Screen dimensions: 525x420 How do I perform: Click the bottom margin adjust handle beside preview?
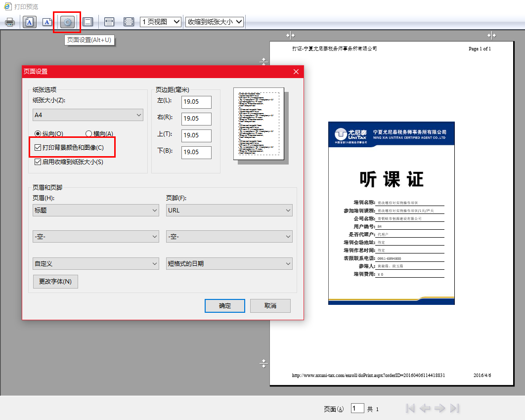(x=264, y=364)
